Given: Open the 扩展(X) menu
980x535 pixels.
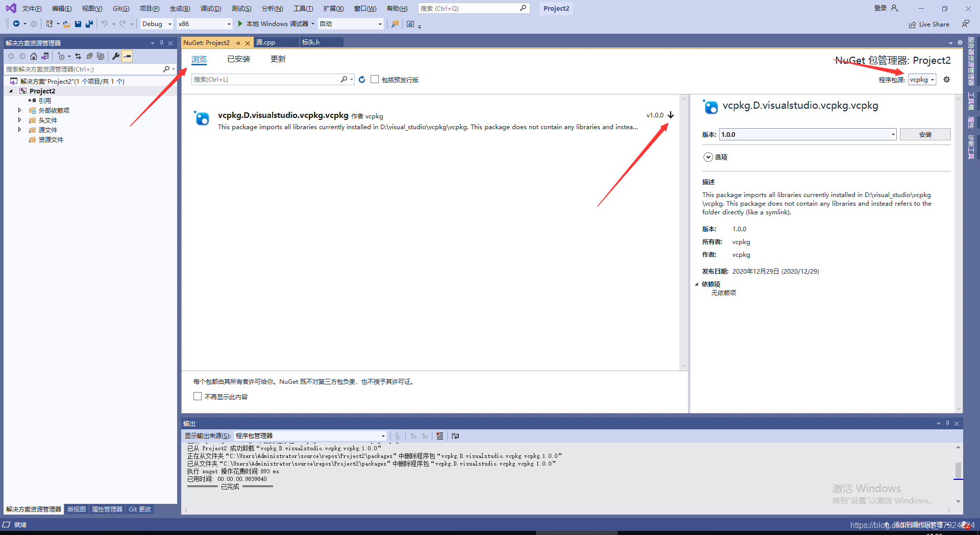Looking at the screenshot, I should point(333,9).
